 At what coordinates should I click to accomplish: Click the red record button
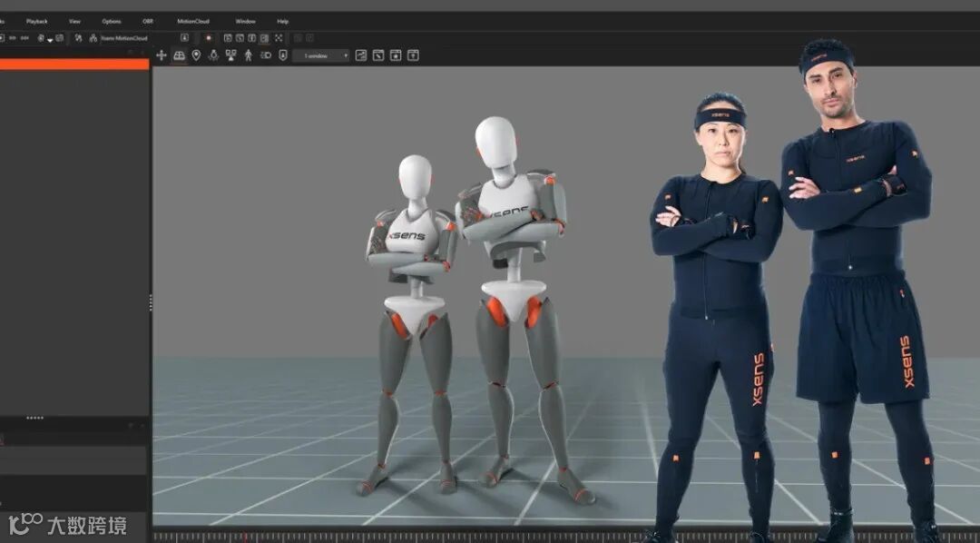(x=209, y=38)
